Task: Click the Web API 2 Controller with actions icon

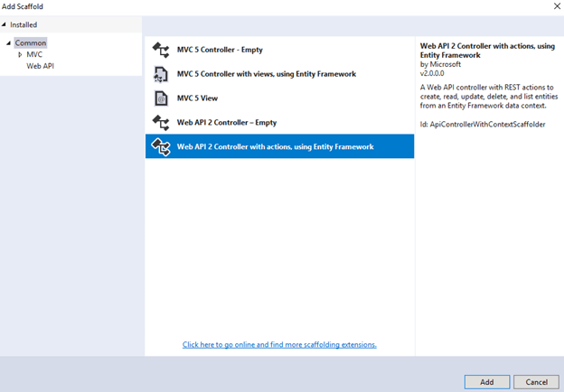Action: click(161, 147)
